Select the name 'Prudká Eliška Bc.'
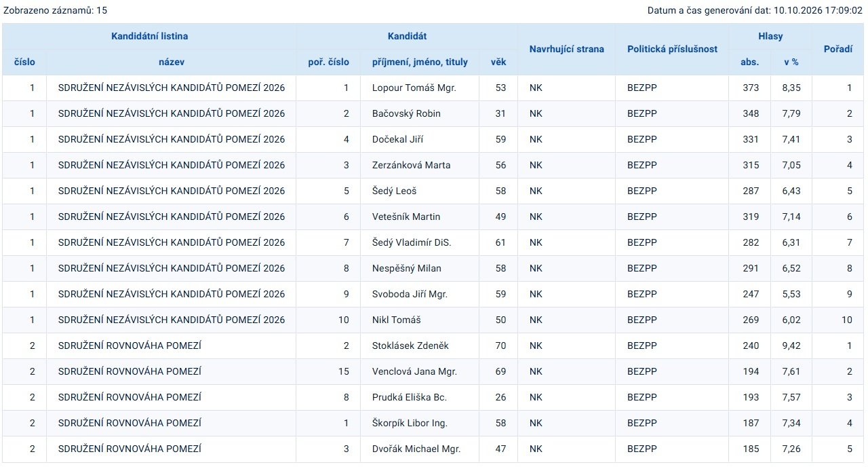The height and width of the screenshot is (467, 868). (x=410, y=397)
